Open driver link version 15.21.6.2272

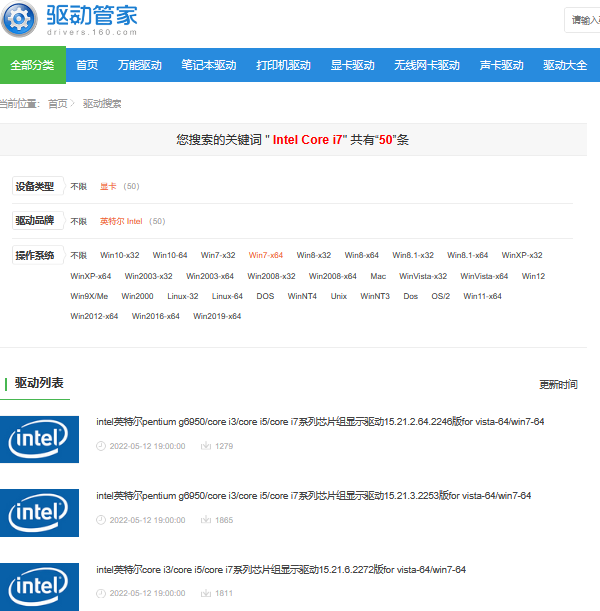[x=281, y=570]
